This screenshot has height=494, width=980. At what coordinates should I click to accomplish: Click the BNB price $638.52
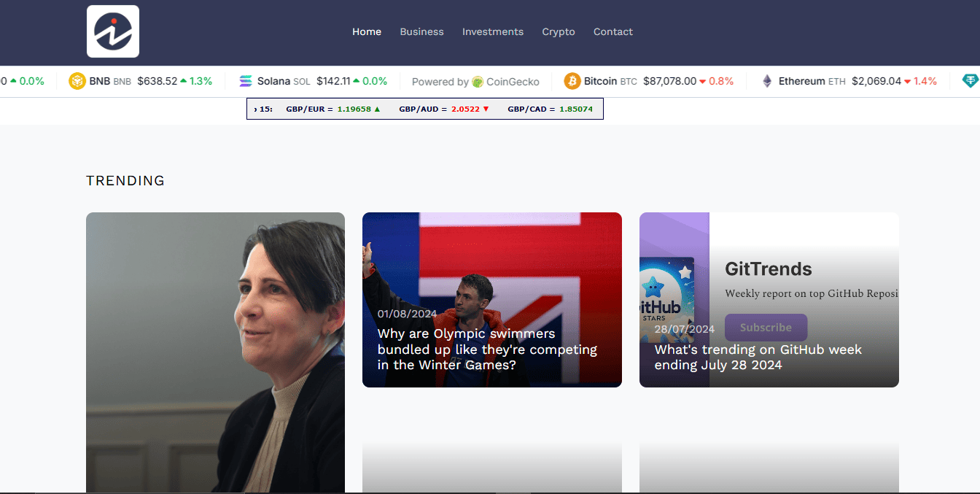pos(157,81)
